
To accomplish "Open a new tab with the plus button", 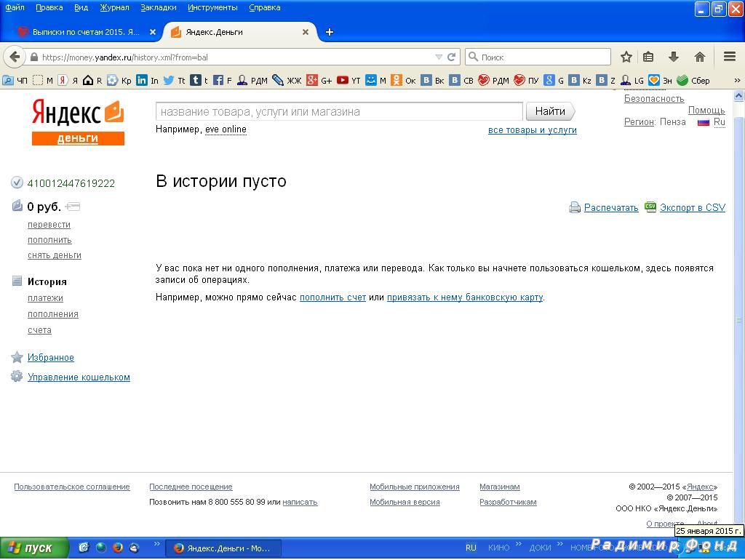I will (330, 32).
